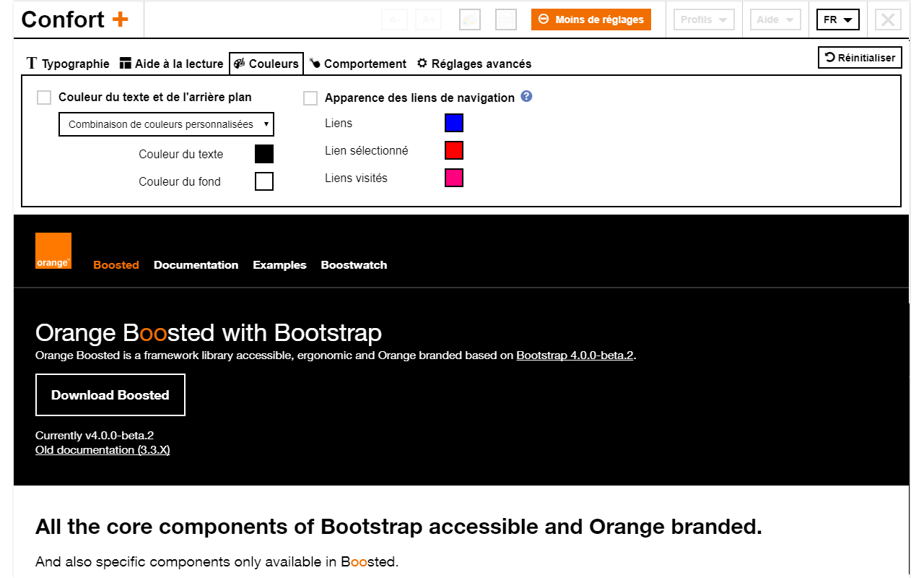Pick the pink Liens visités color swatch
Screen dimensions: 924x578
pyautogui.click(x=454, y=178)
